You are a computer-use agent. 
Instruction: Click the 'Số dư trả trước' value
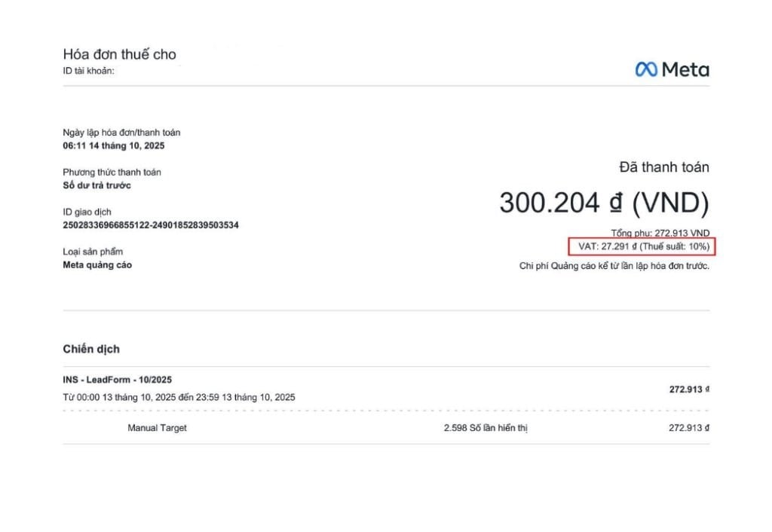[96, 185]
